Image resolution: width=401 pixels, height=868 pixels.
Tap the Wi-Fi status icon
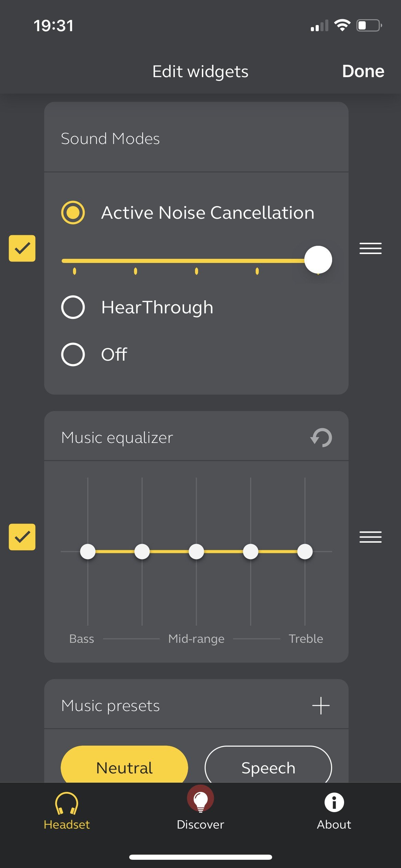342,25
